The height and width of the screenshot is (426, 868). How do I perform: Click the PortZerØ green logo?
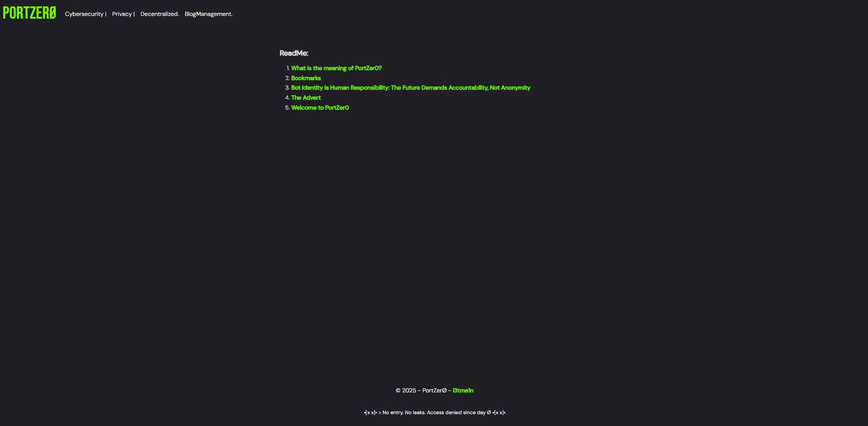[x=30, y=13]
